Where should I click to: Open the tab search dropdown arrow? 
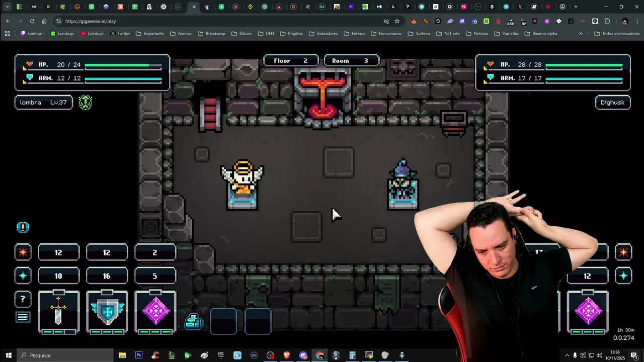click(x=7, y=7)
